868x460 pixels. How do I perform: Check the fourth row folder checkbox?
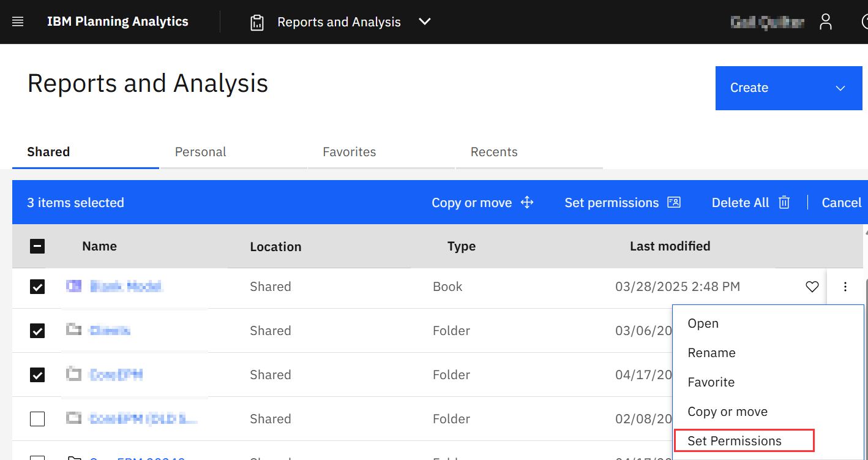tap(37, 419)
